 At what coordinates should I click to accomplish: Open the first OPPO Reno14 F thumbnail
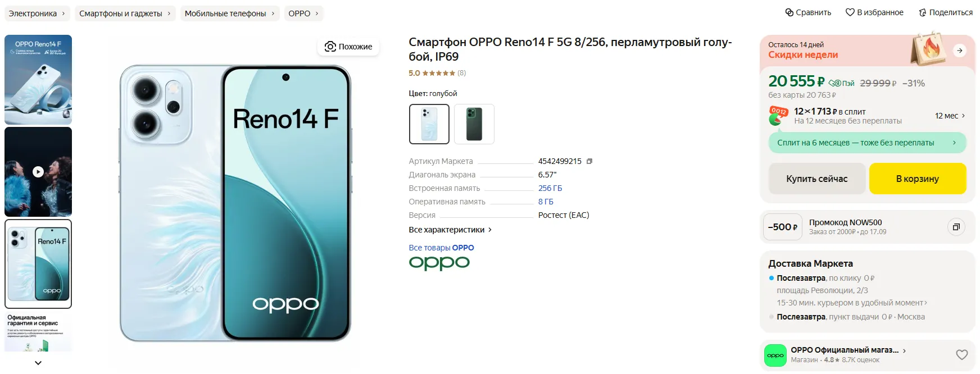tap(38, 79)
